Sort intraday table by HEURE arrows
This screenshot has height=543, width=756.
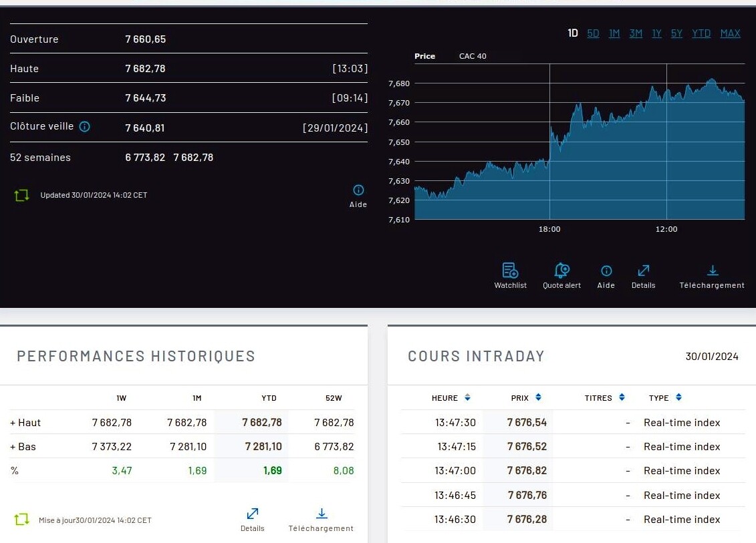point(467,397)
